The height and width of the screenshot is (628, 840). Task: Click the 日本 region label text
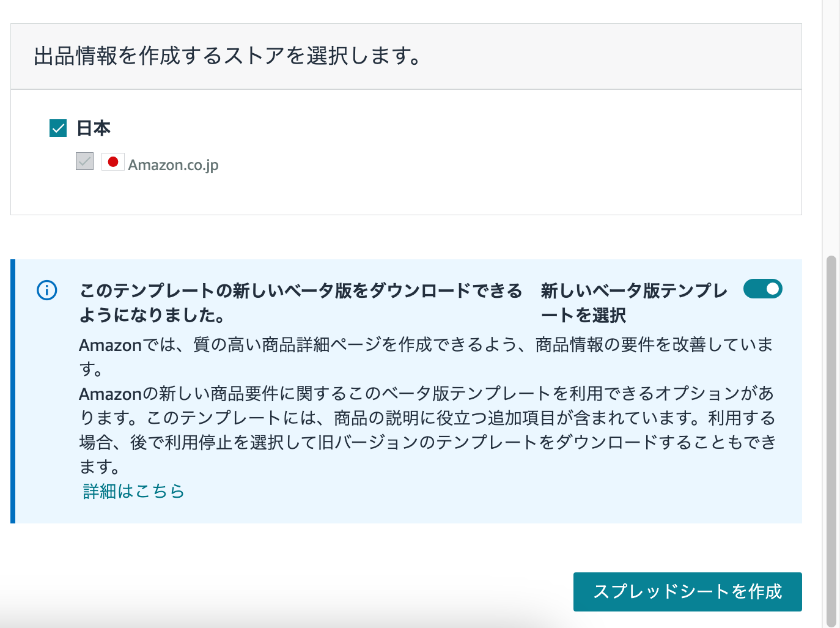pos(94,128)
